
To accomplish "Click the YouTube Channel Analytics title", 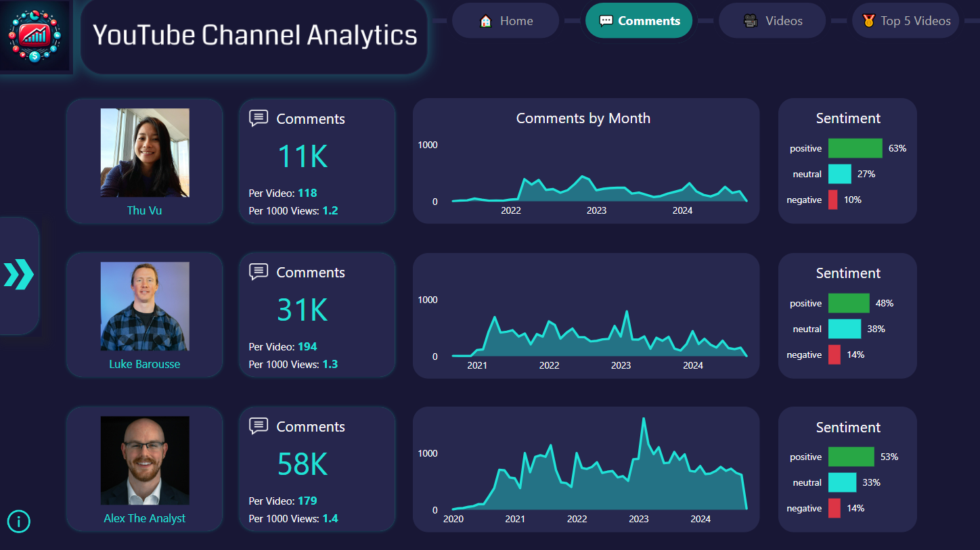I will [x=255, y=35].
